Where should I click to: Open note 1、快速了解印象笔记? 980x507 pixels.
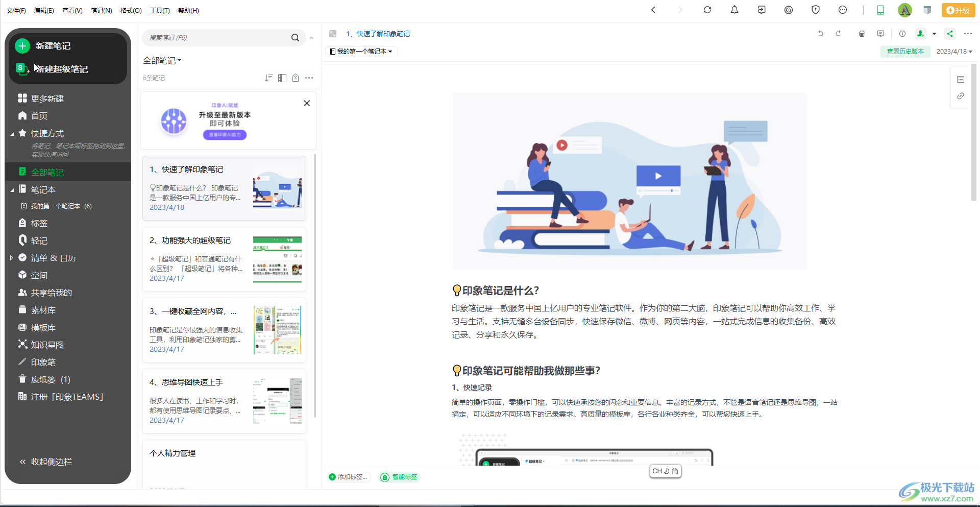[x=224, y=188]
